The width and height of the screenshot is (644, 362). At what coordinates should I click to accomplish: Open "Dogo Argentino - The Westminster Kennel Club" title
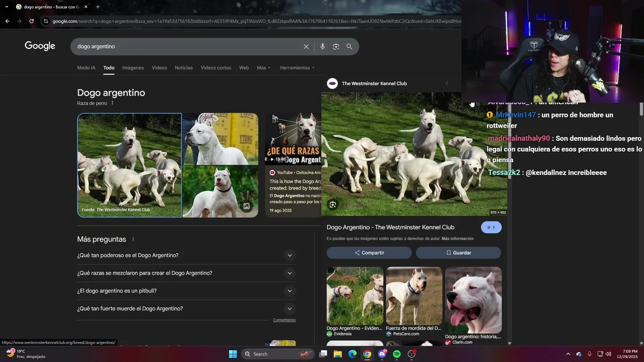click(x=390, y=227)
